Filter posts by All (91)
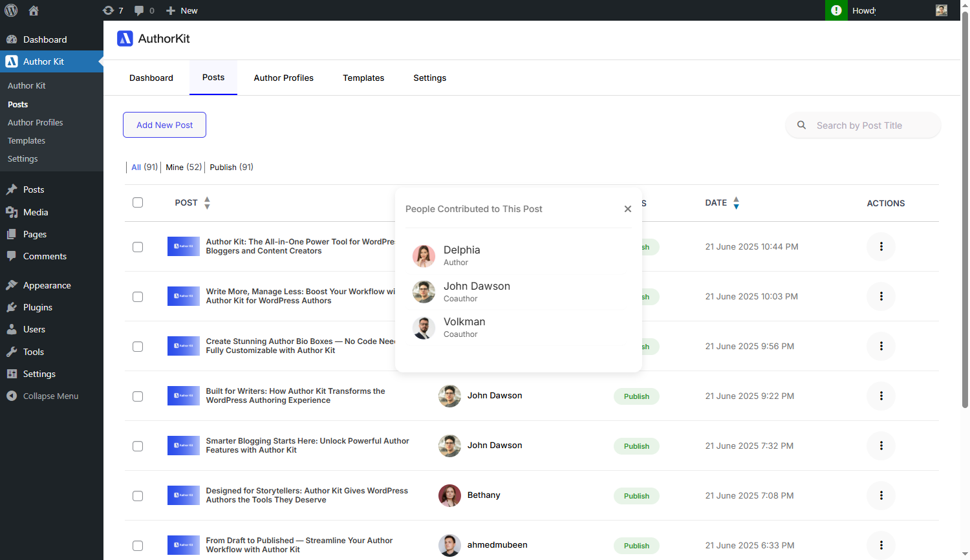 pyautogui.click(x=144, y=167)
